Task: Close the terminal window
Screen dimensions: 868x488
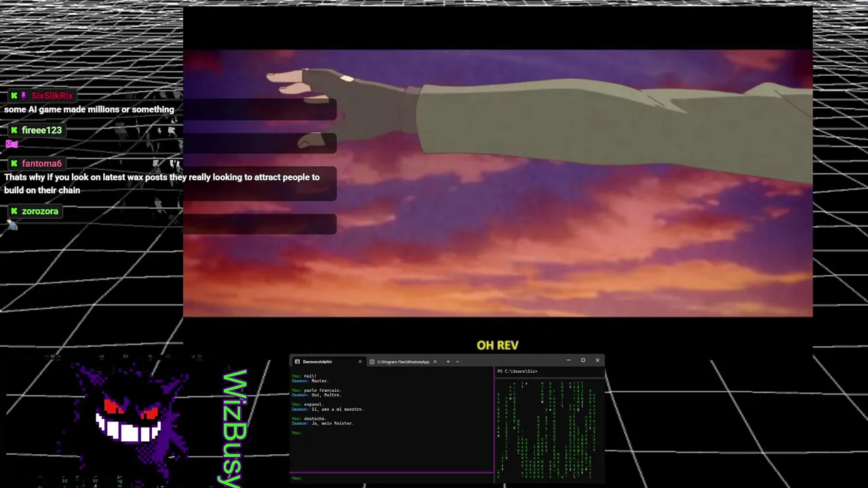Action: click(597, 361)
